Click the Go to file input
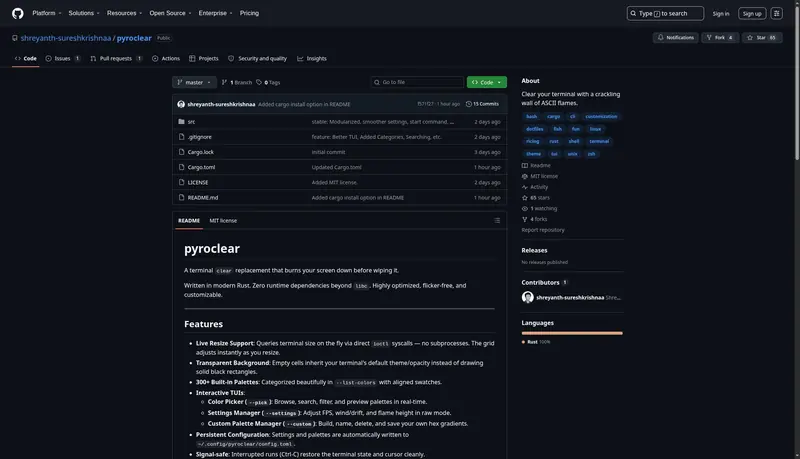 pyautogui.click(x=417, y=82)
